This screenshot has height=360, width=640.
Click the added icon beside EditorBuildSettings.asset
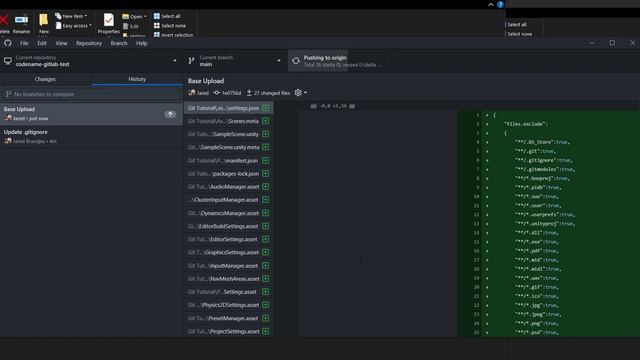(266, 226)
